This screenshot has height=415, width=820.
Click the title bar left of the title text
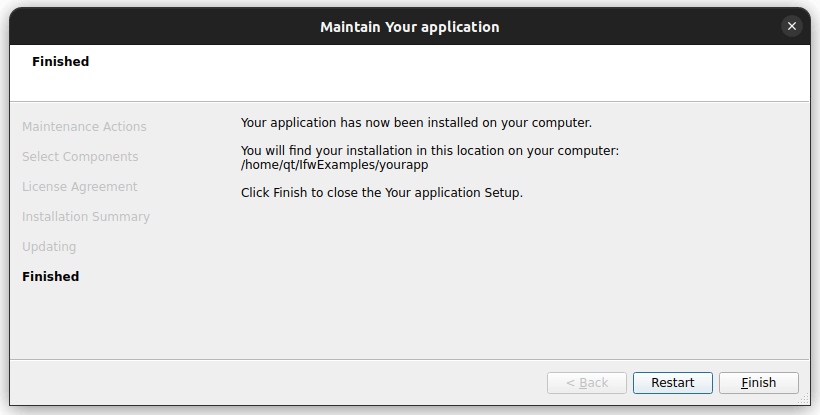pyautogui.click(x=150, y=27)
